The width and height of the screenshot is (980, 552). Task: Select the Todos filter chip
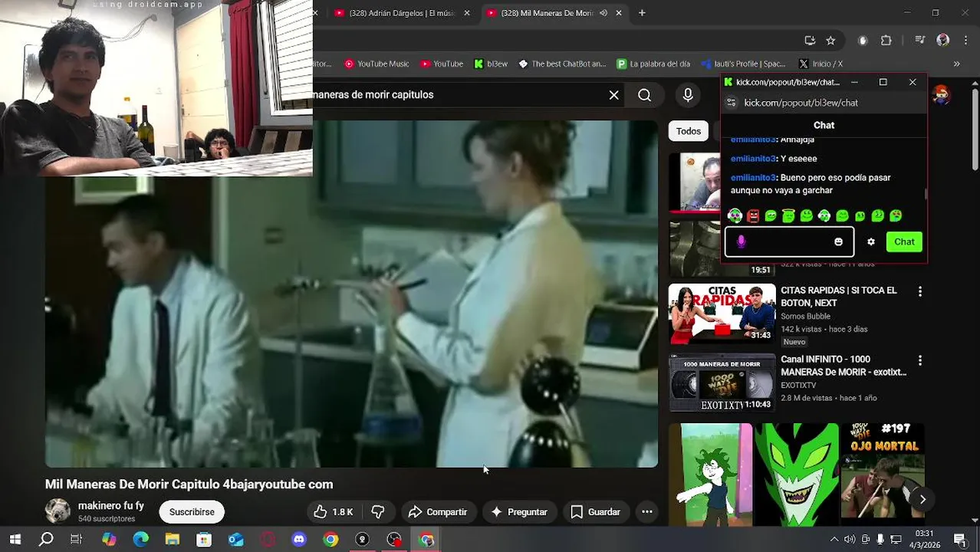[x=689, y=131]
